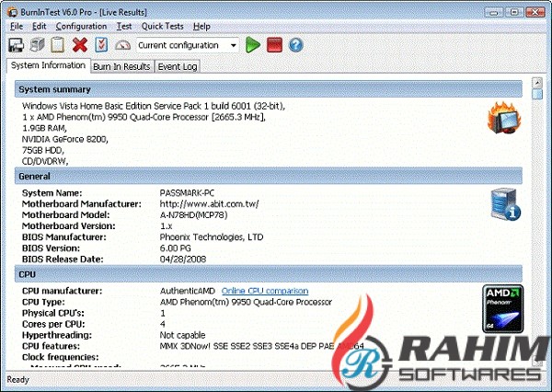Click the red X clear results icon
Screen dimensions: 552x392
(80, 45)
